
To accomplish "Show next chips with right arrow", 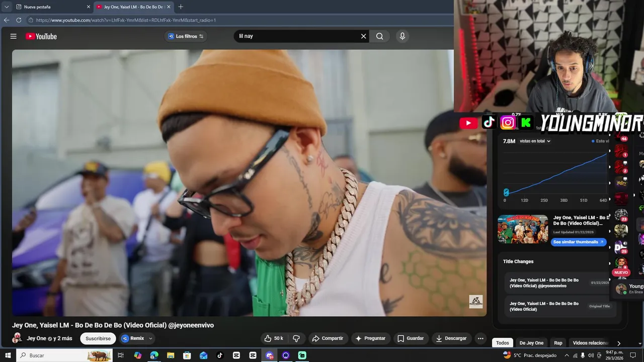I will (x=619, y=343).
